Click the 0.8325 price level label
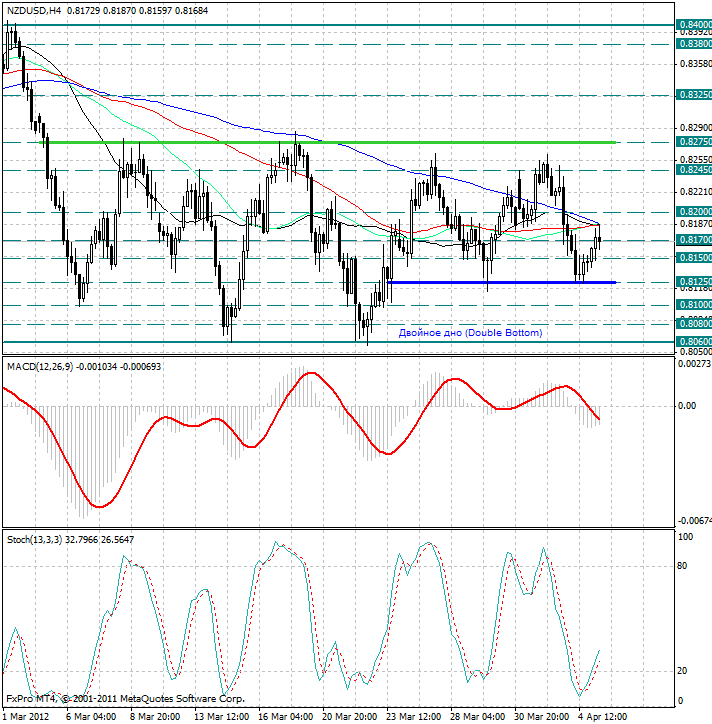712x724 pixels. tap(693, 94)
